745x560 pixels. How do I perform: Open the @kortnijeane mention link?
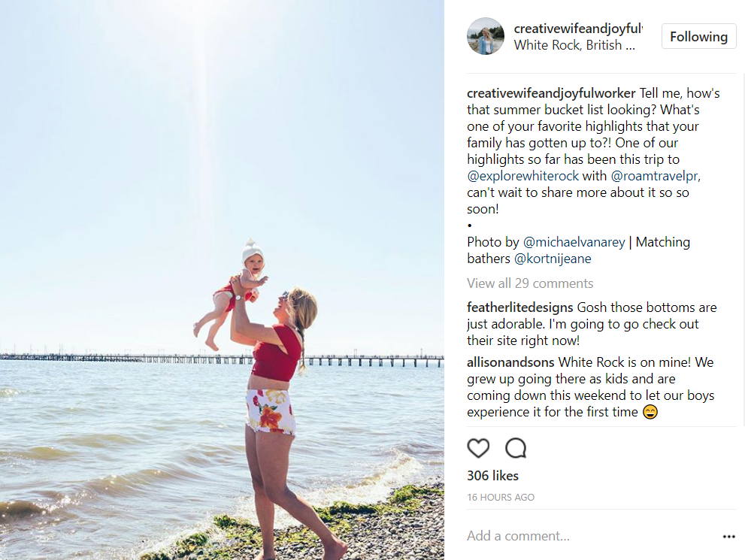tap(553, 259)
